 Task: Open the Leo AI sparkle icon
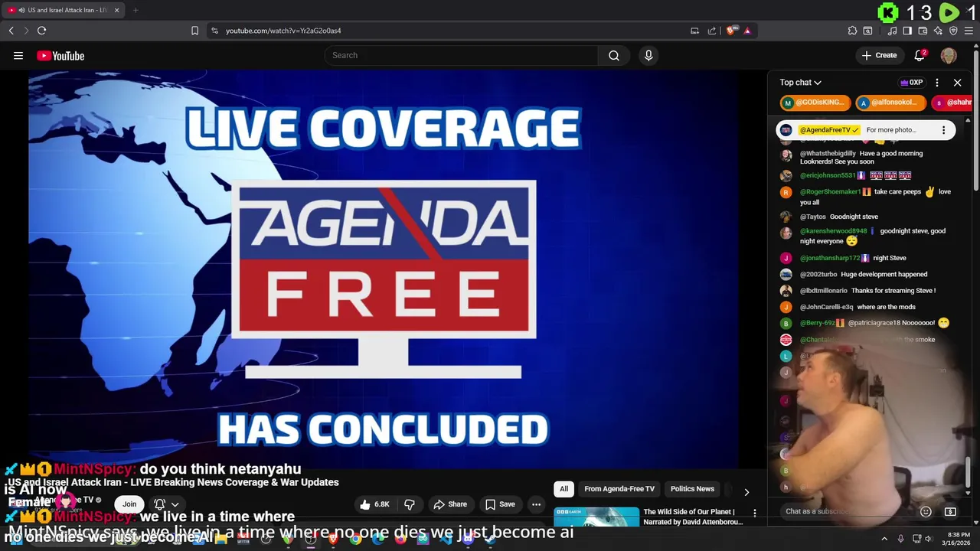(x=938, y=31)
